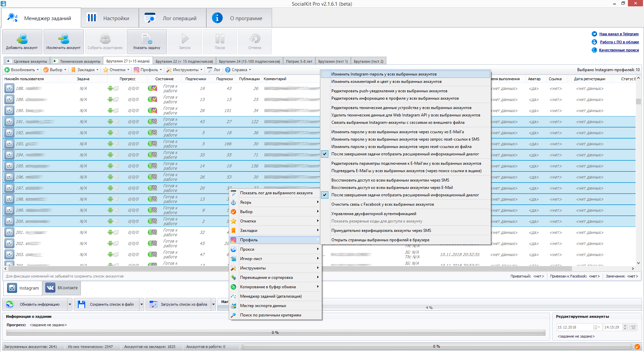Screen dimensions: 644x352
Task: Switch to Брутална 22 (< 15 подписчиков) tab
Action: [184, 61]
